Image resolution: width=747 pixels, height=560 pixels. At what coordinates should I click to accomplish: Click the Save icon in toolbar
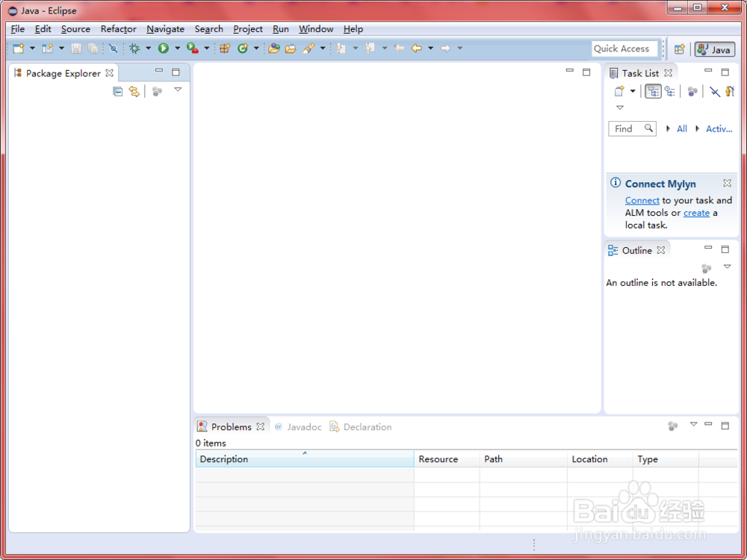(76, 48)
